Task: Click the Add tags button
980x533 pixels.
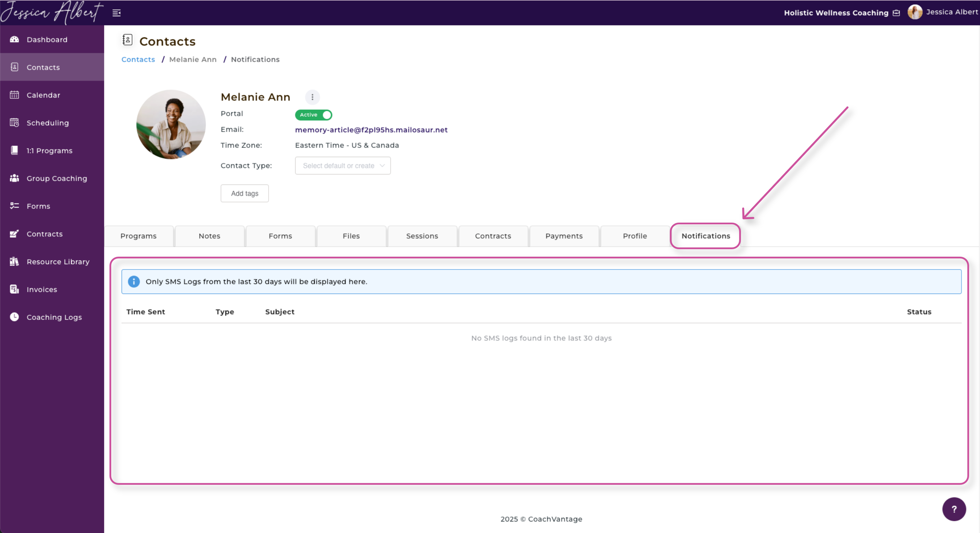Action: click(x=245, y=193)
